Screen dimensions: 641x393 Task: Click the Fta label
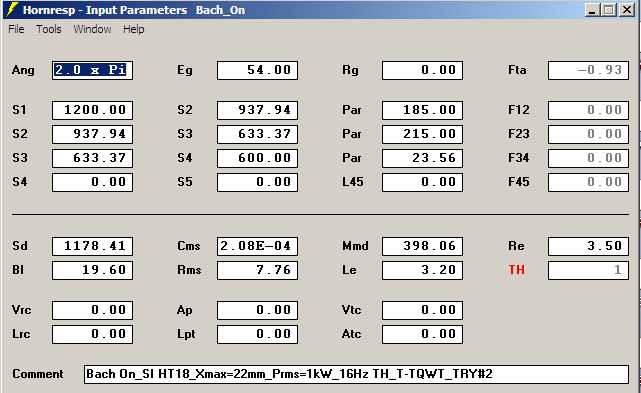[517, 70]
